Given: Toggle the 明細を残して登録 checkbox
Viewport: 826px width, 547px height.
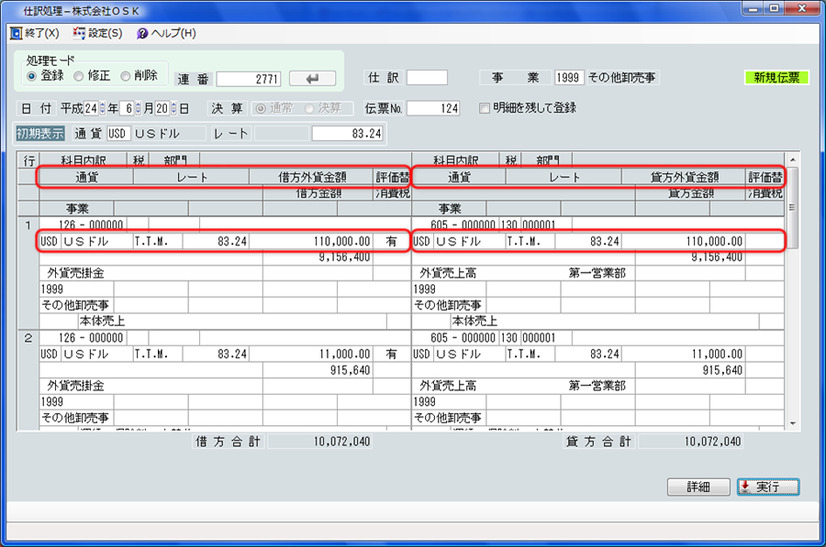Looking at the screenshot, I should [x=484, y=108].
